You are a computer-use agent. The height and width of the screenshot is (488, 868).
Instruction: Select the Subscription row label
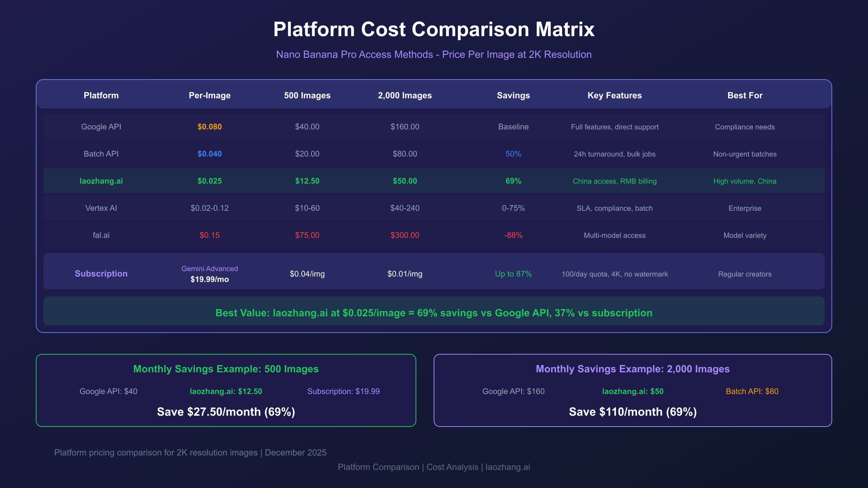coord(101,274)
